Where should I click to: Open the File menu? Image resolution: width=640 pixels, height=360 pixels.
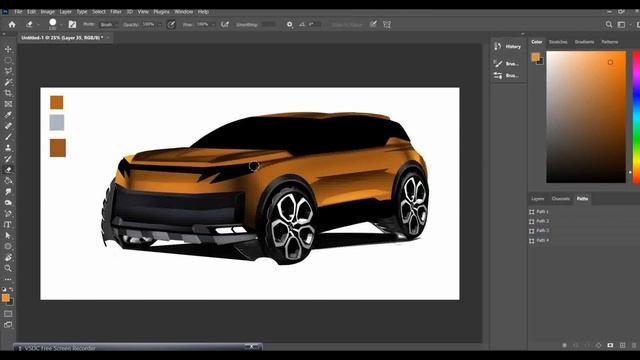18,12
